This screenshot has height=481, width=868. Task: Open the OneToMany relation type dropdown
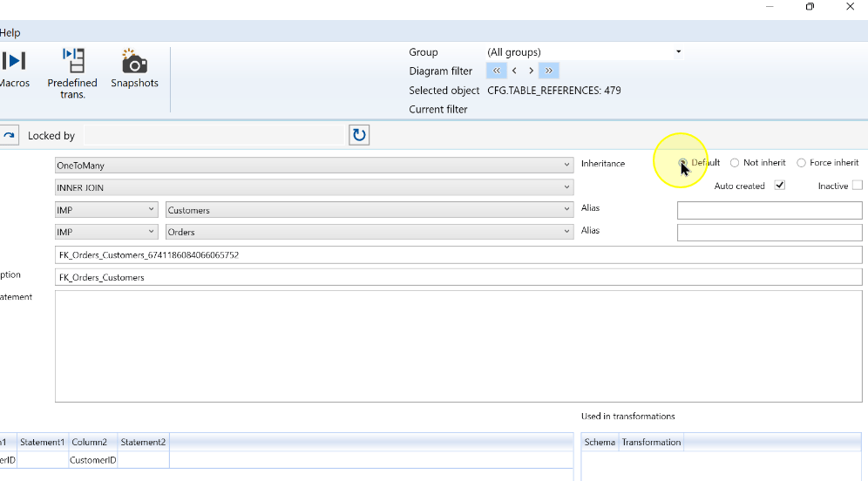pyautogui.click(x=314, y=166)
